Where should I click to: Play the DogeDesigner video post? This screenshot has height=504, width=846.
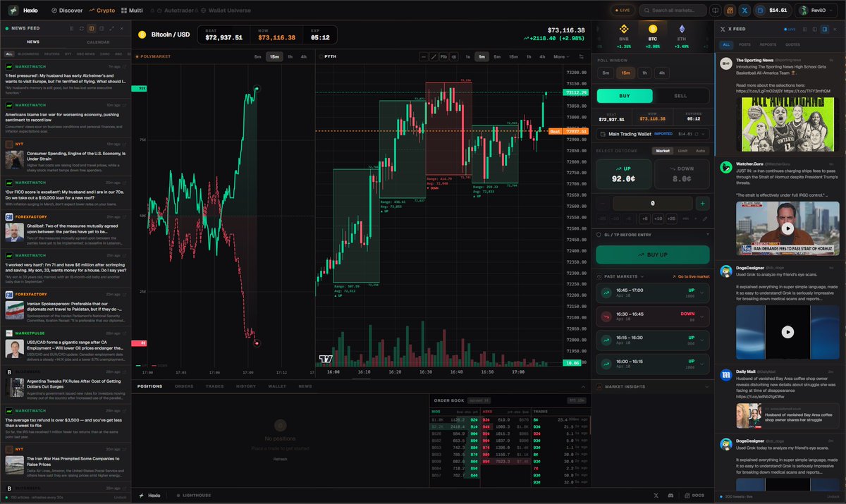click(x=787, y=332)
